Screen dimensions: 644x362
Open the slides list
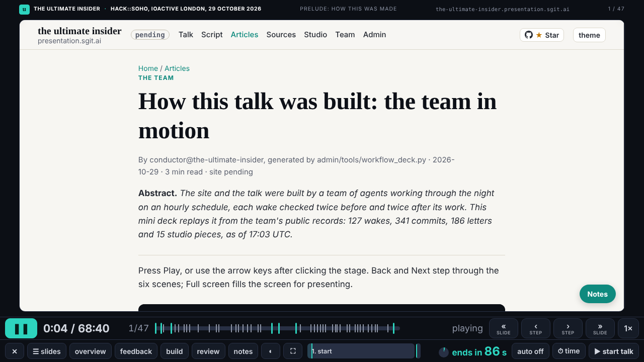point(47,351)
